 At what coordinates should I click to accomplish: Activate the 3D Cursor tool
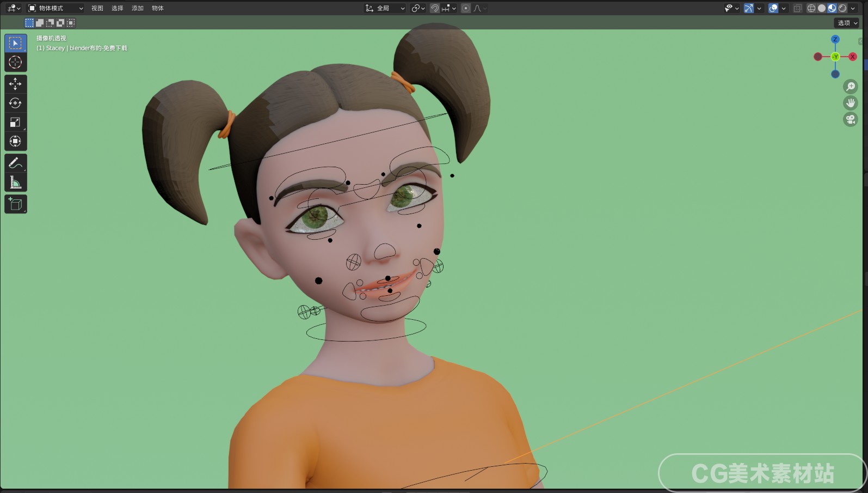coord(15,62)
